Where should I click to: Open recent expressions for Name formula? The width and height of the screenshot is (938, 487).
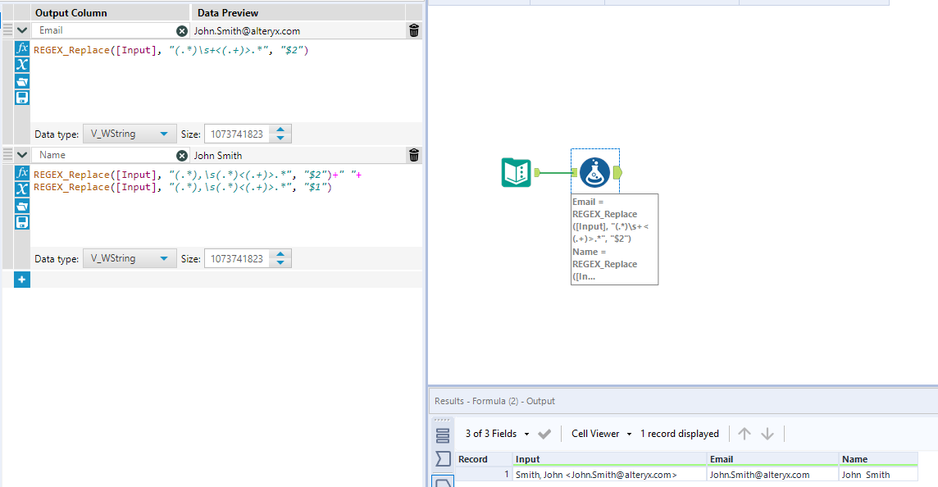click(x=22, y=206)
